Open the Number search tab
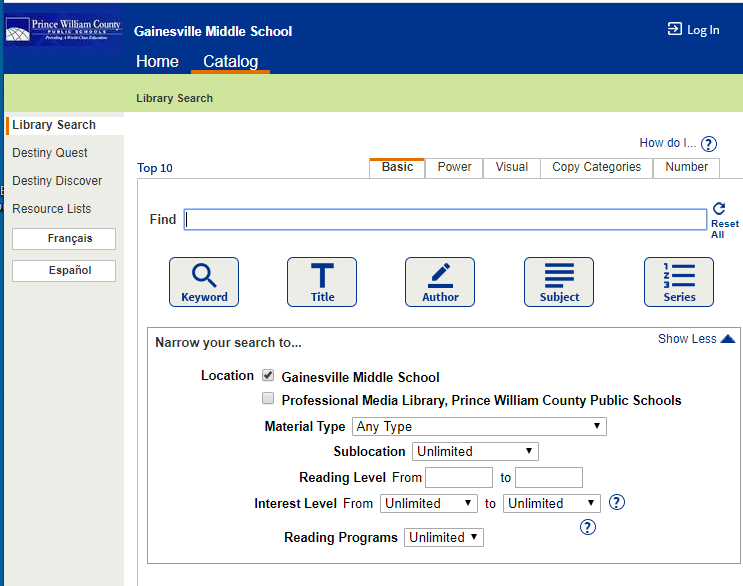The image size is (743, 586). tap(687, 167)
